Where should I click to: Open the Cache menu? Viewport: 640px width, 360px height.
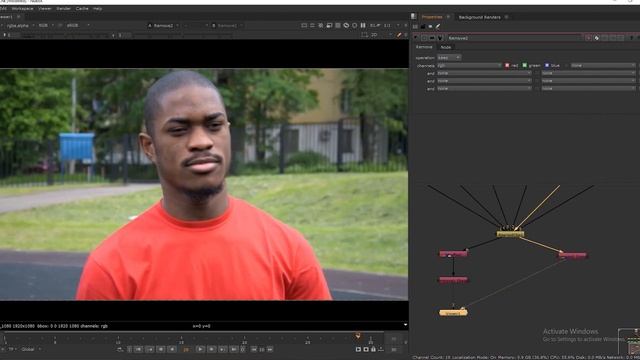click(82, 9)
